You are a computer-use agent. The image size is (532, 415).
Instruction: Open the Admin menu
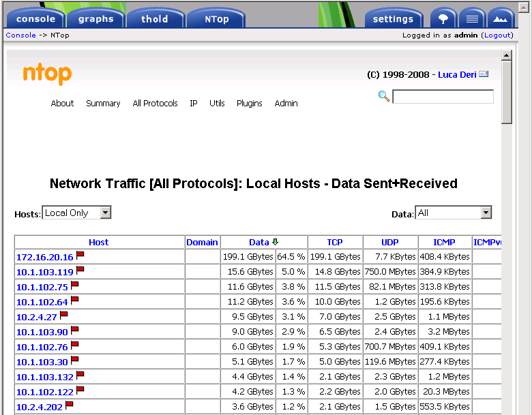click(286, 103)
